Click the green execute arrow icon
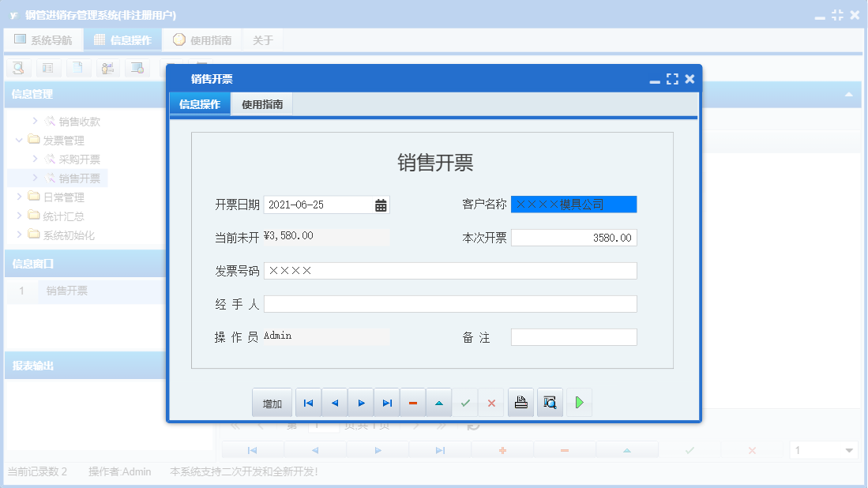The height and width of the screenshot is (488, 868). [x=579, y=402]
